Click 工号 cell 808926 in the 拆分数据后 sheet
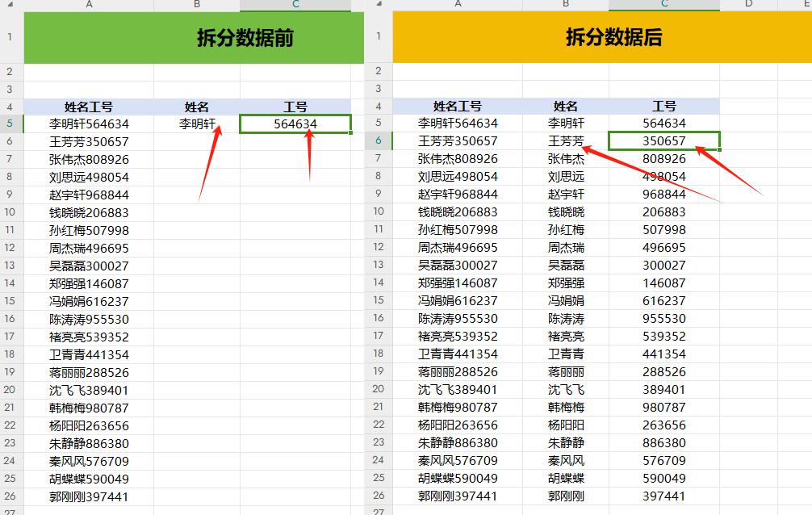 tap(664, 158)
